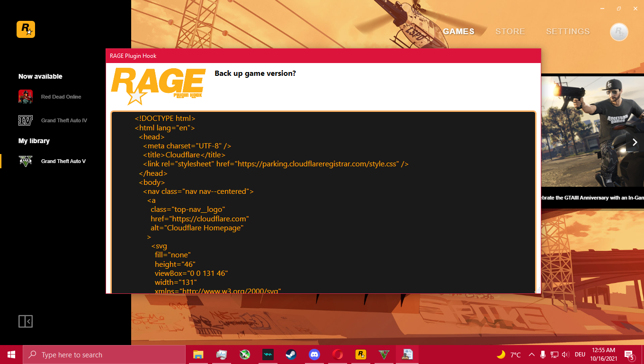Click the volume speaker tray icon
The width and height of the screenshot is (644, 364).
(565, 355)
